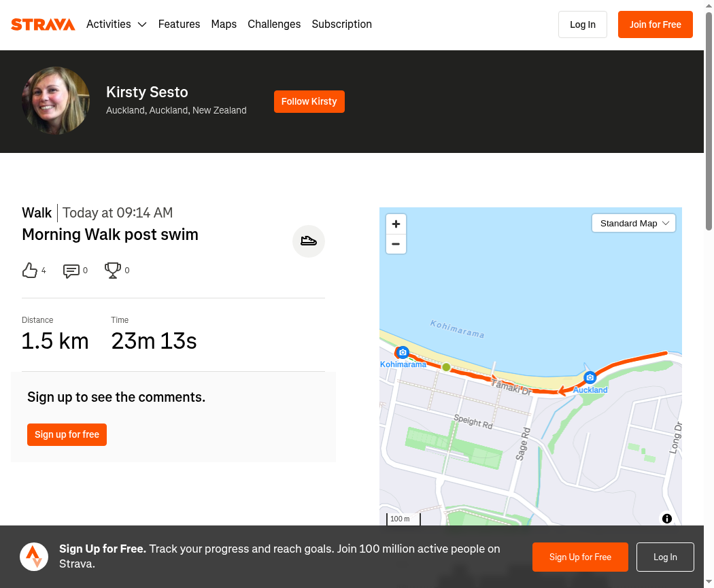This screenshot has height=588, width=714.
Task: Go to Challenges in the navigation
Action: pyautogui.click(x=274, y=24)
